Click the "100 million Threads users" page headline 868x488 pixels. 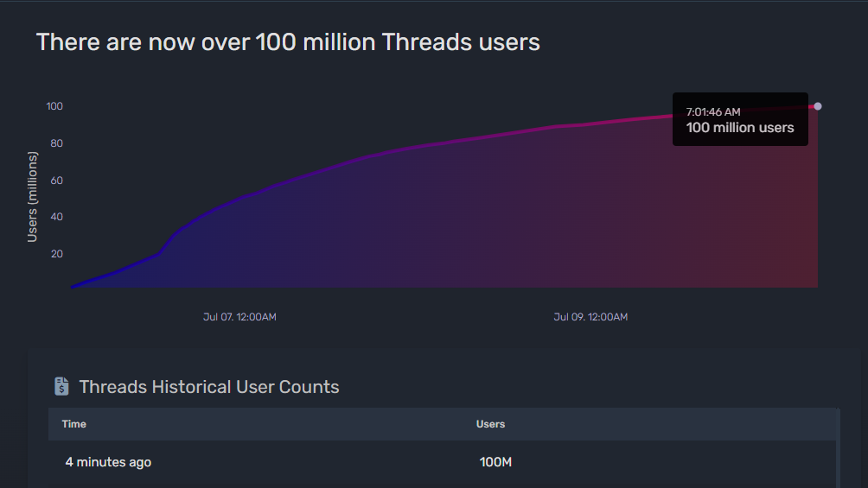pyautogui.click(x=288, y=41)
